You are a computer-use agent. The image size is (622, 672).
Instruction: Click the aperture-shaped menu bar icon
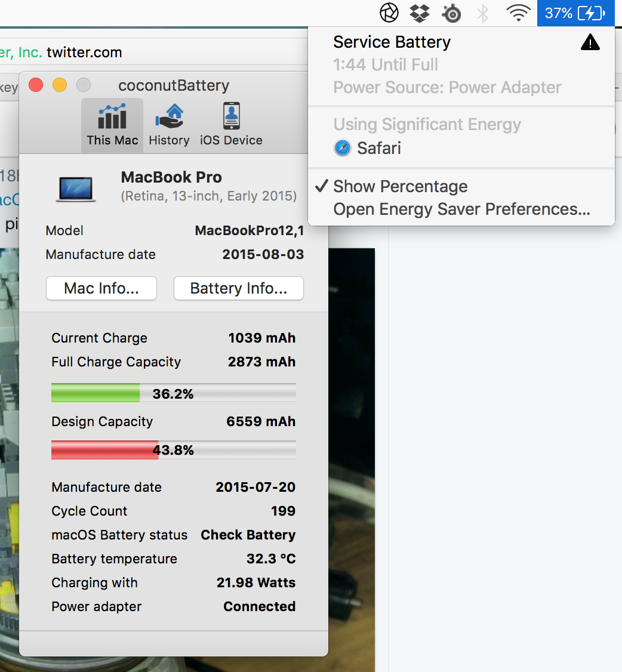[x=389, y=13]
